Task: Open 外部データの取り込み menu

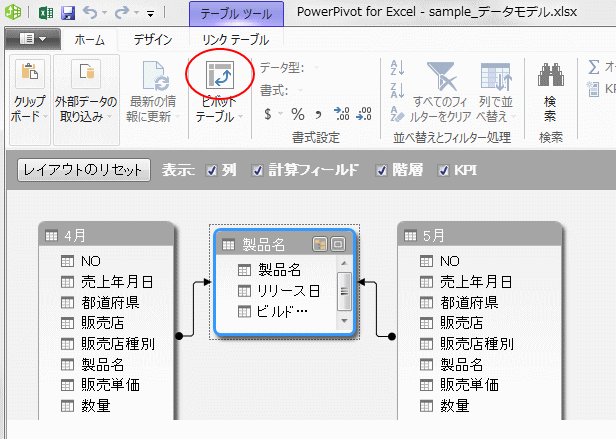Action: pos(86,99)
